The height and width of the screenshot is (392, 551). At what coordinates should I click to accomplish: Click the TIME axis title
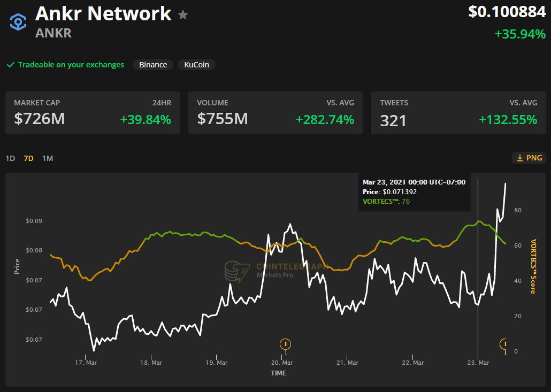pyautogui.click(x=278, y=373)
